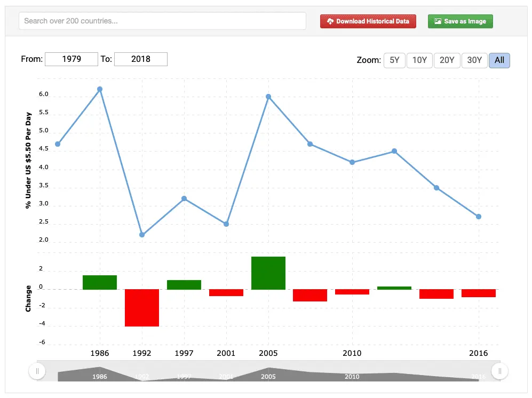Click the 2005 data point on line
Screen dimensions: 532x398
[268, 97]
